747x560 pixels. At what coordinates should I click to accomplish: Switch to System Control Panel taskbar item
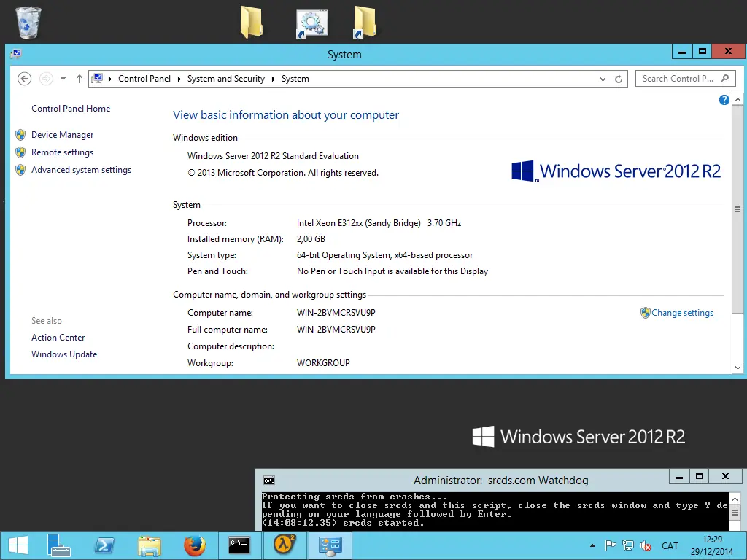pos(330,545)
